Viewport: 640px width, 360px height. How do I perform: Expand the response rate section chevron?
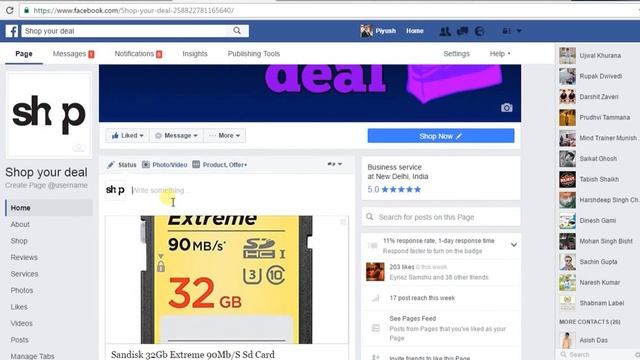(514, 245)
